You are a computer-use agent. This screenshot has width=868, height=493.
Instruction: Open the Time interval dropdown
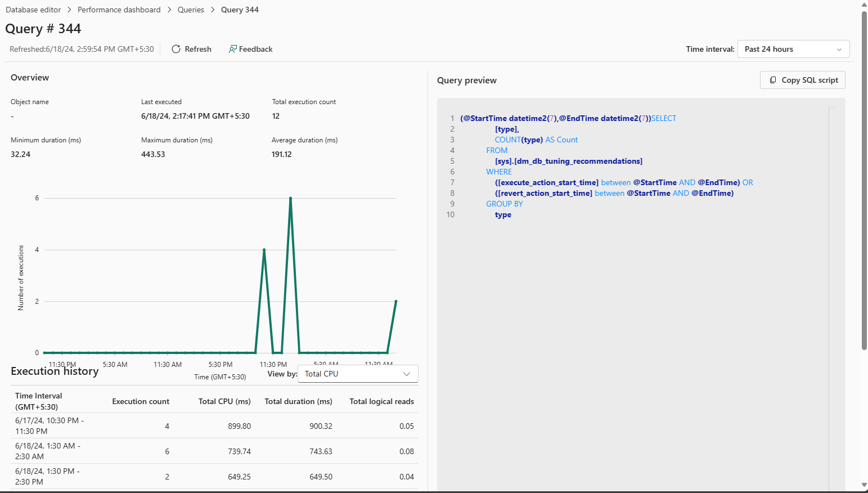793,49
